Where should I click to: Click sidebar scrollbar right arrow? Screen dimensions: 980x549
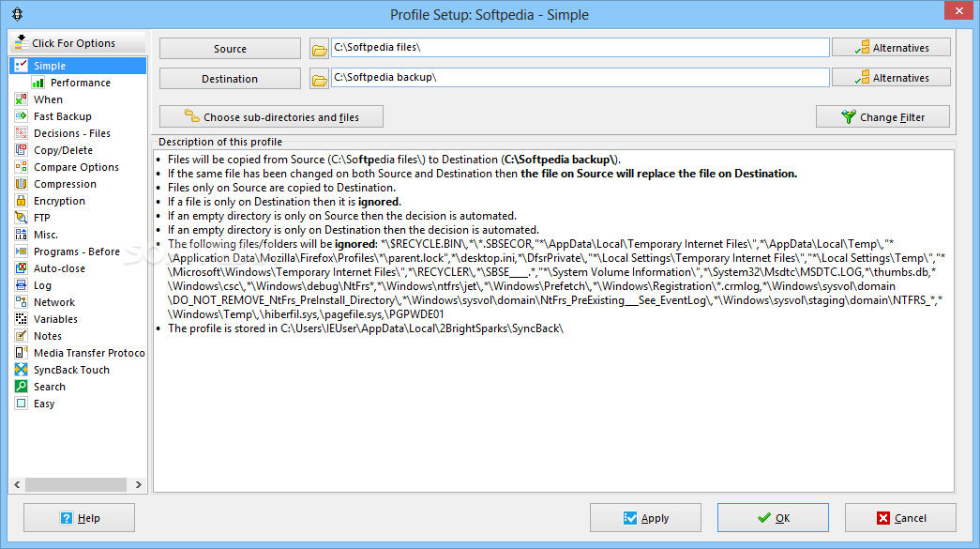tap(139, 484)
